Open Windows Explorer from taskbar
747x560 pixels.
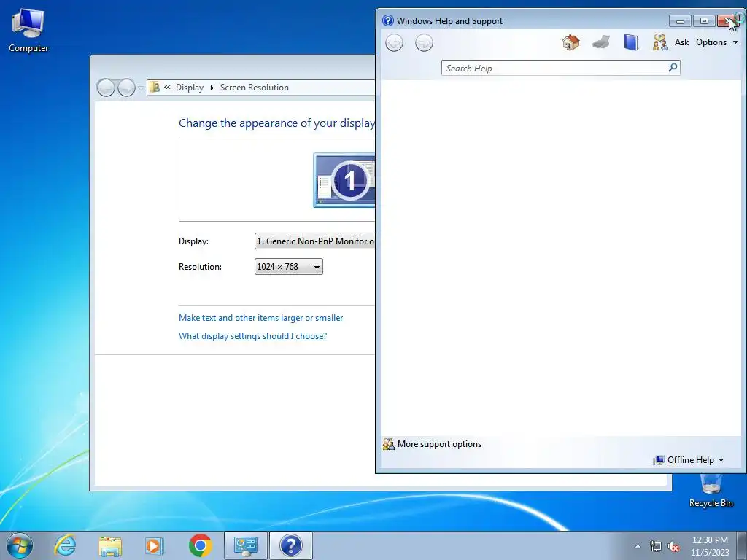[x=110, y=545]
